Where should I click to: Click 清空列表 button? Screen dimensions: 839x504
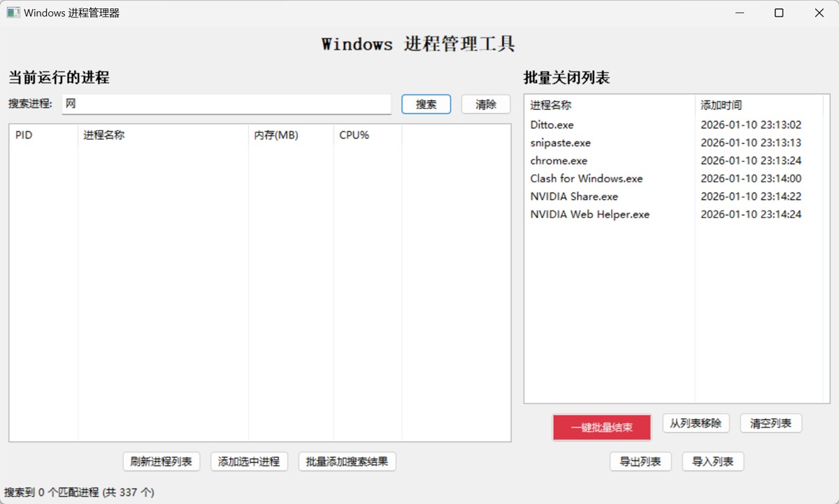point(770,423)
